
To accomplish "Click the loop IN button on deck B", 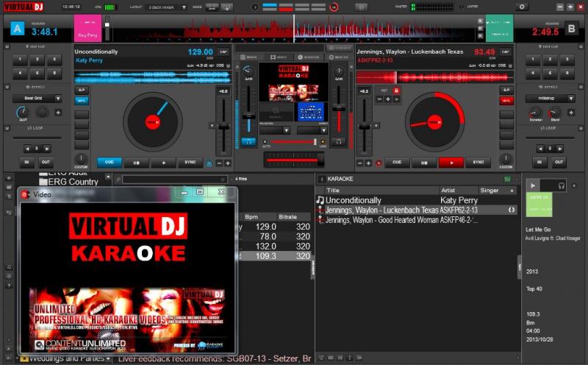I will pos(539,162).
